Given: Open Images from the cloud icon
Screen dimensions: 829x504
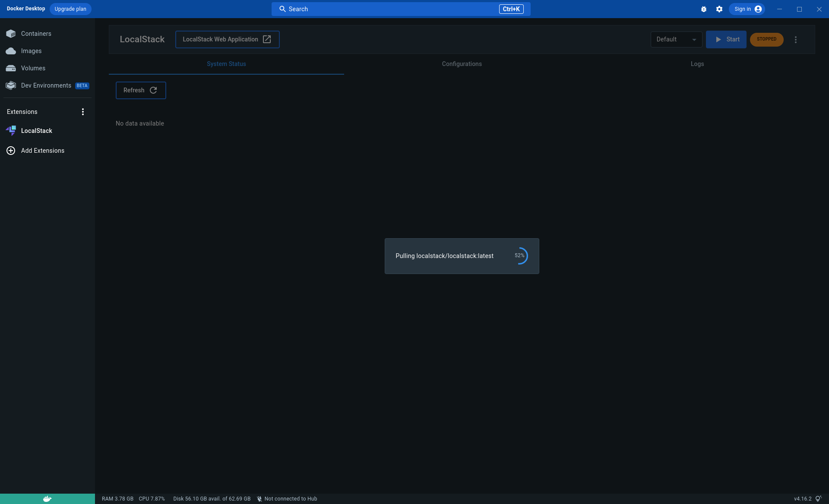Looking at the screenshot, I should (11, 51).
